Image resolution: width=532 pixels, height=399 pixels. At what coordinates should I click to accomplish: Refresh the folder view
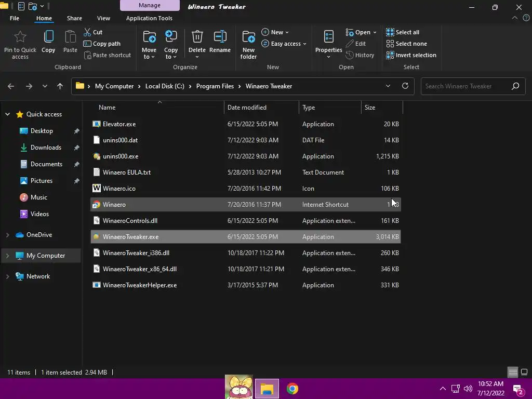pyautogui.click(x=405, y=86)
